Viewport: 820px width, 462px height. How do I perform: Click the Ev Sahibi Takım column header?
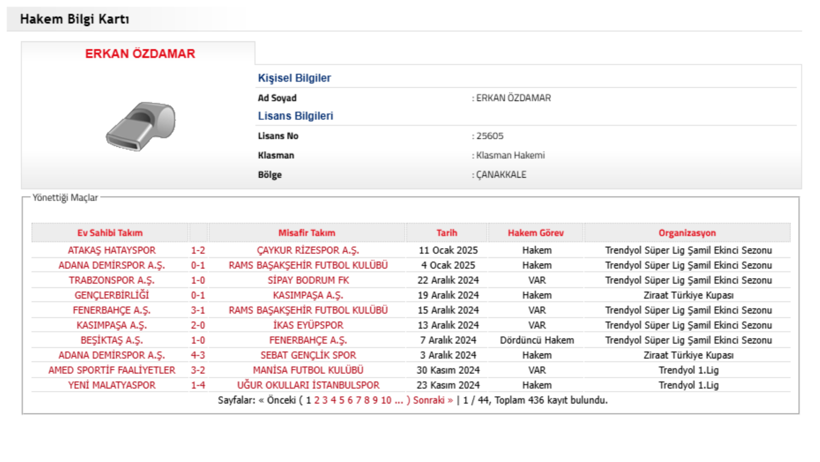pos(110,233)
